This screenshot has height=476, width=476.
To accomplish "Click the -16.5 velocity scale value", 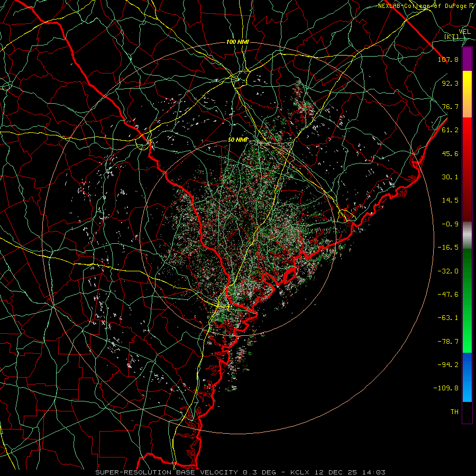I will point(448,248).
